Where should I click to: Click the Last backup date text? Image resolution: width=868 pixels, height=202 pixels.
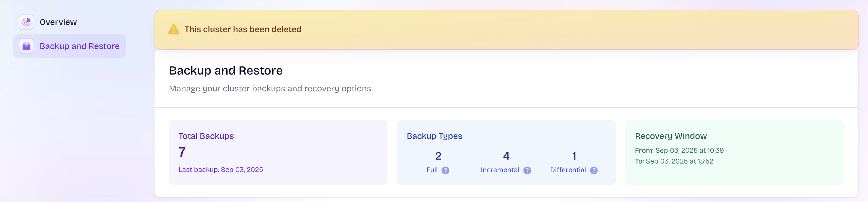tap(220, 170)
